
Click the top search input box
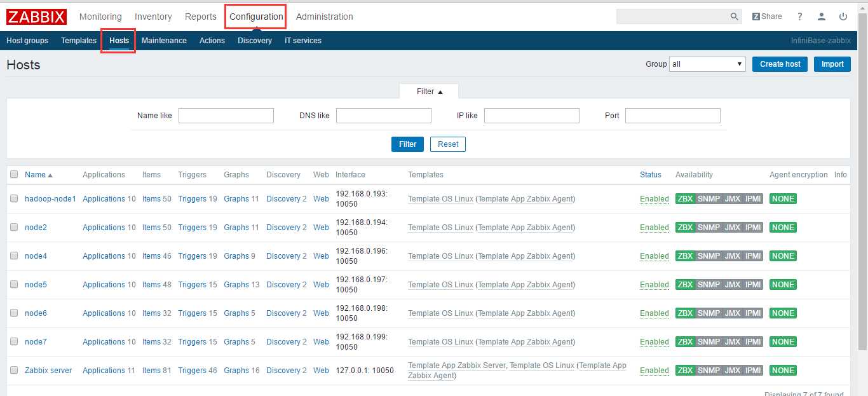click(x=672, y=17)
